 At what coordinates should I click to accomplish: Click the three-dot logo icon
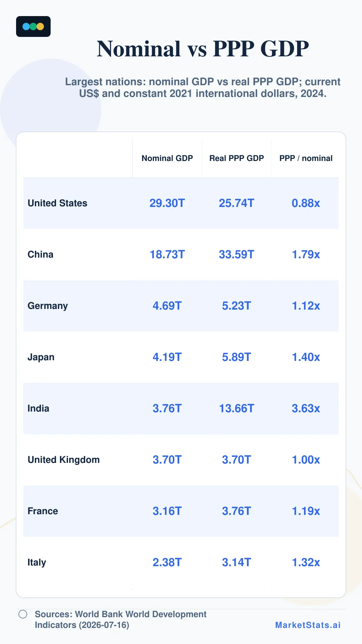tap(33, 26)
